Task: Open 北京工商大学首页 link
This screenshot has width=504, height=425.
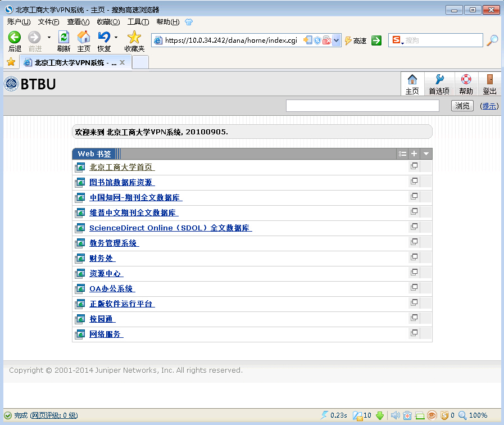Action: click(122, 167)
